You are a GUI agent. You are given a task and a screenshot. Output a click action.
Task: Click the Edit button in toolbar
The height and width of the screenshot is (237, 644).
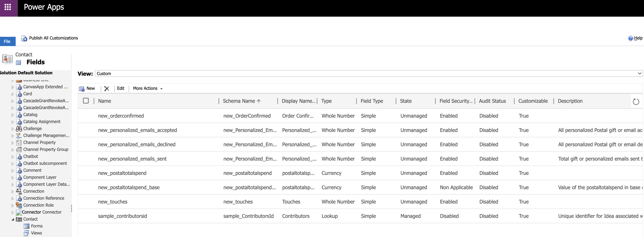click(120, 89)
